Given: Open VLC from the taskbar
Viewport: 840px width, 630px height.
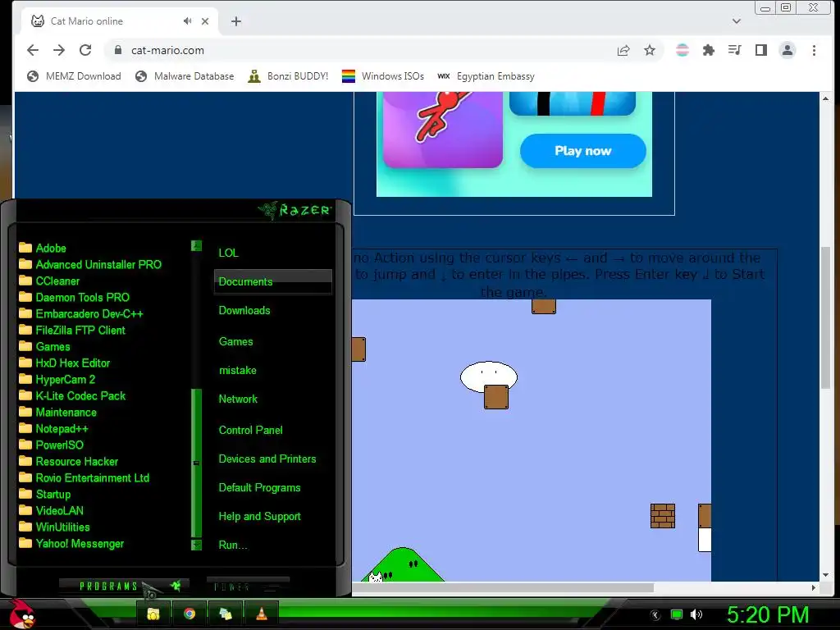Looking at the screenshot, I should click(262, 614).
